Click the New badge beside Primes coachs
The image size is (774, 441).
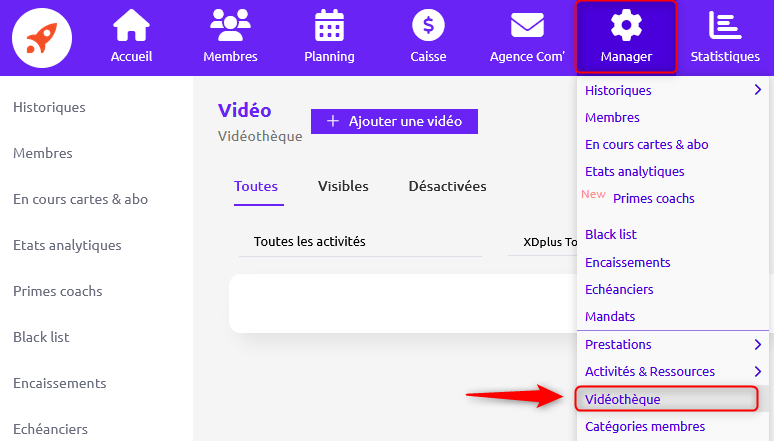(593, 194)
